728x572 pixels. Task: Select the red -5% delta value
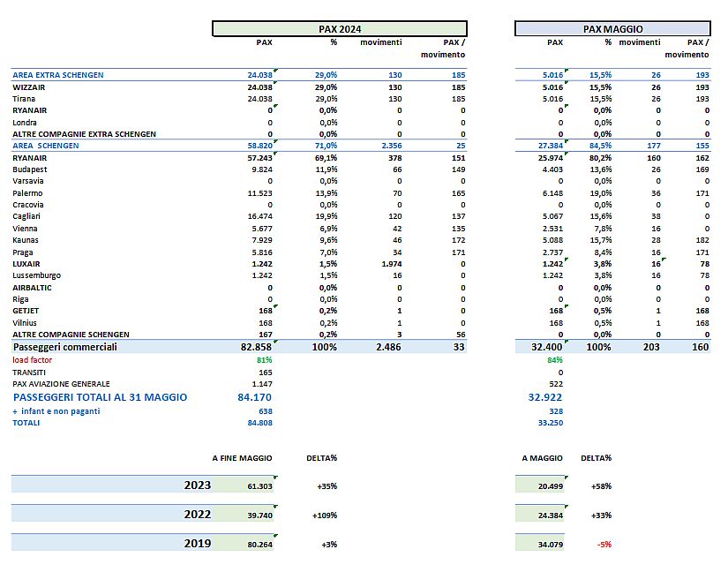604,545
